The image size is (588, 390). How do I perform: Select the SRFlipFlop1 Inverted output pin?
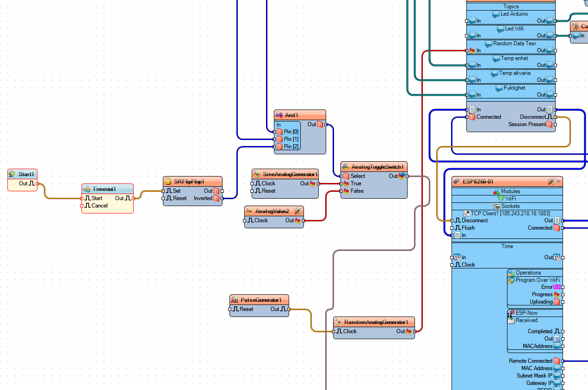(x=222, y=198)
